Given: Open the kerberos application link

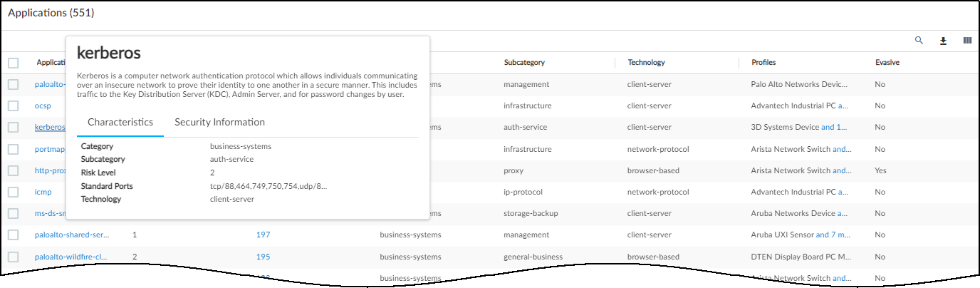Looking at the screenshot, I should click(50, 128).
